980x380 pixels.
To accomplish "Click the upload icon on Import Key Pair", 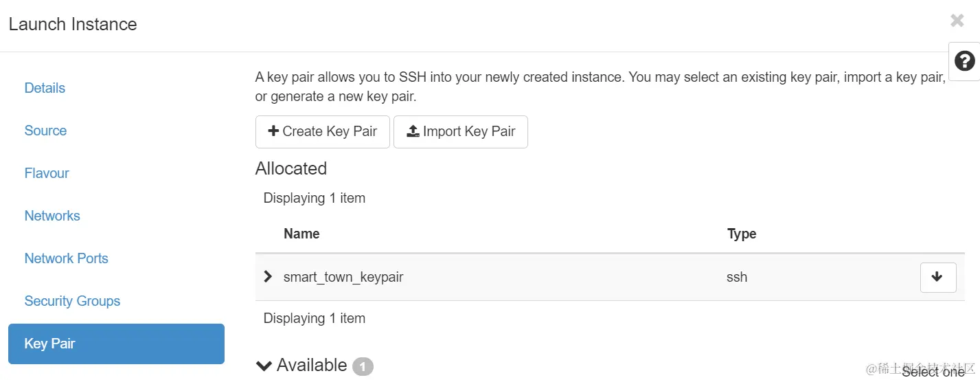I will tap(413, 131).
